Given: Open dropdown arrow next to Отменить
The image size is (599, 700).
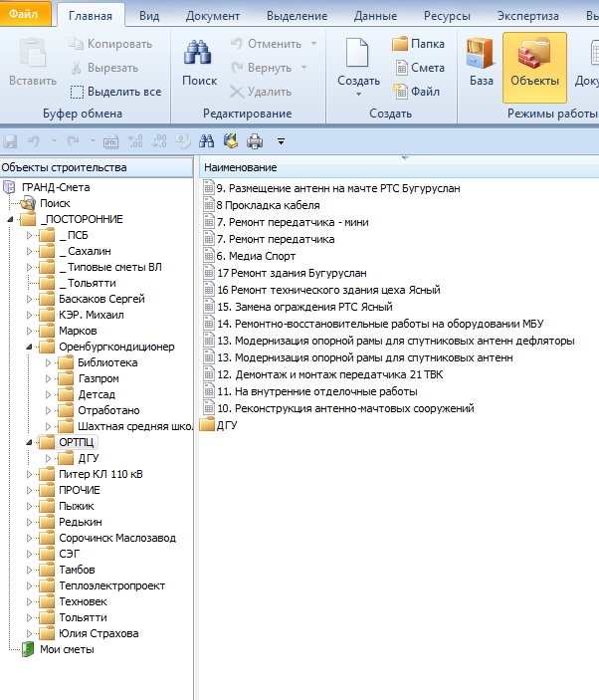Looking at the screenshot, I should pyautogui.click(x=314, y=44).
